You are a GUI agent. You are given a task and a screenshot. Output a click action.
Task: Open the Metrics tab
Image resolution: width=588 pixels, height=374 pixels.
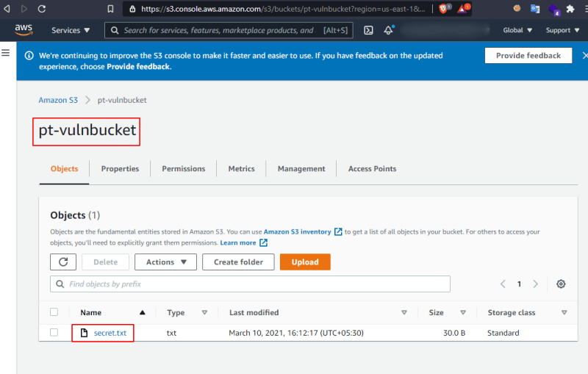[242, 169]
